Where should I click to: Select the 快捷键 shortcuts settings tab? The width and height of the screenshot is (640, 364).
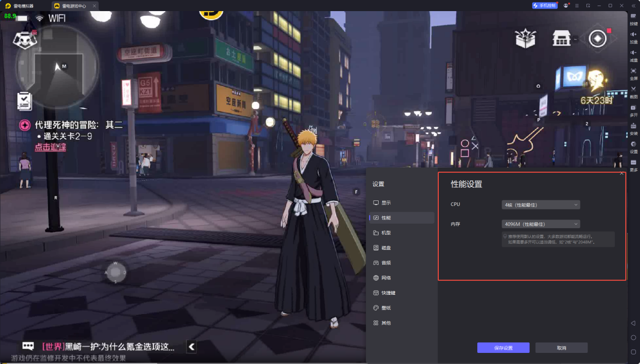[402, 293]
